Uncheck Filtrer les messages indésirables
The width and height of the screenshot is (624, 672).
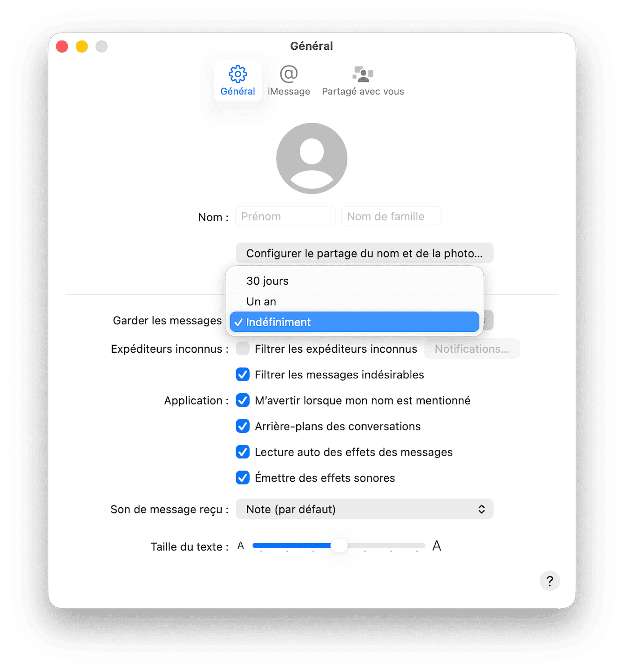pos(243,375)
